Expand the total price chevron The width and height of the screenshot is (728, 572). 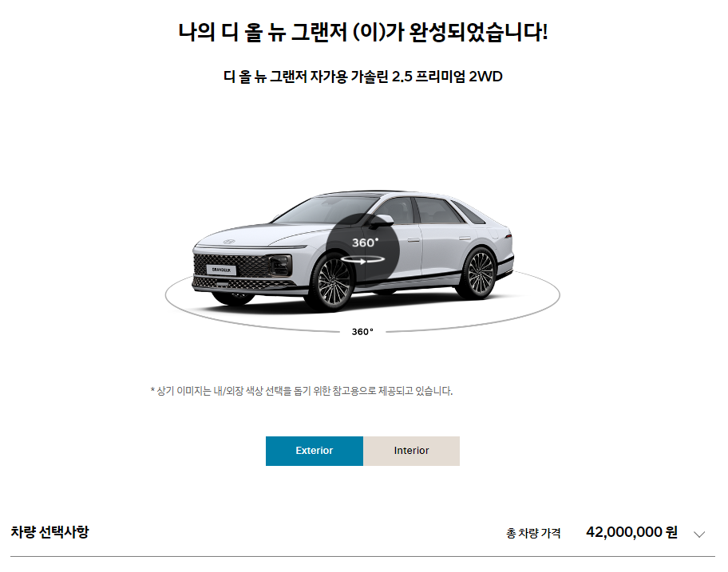pyautogui.click(x=699, y=534)
